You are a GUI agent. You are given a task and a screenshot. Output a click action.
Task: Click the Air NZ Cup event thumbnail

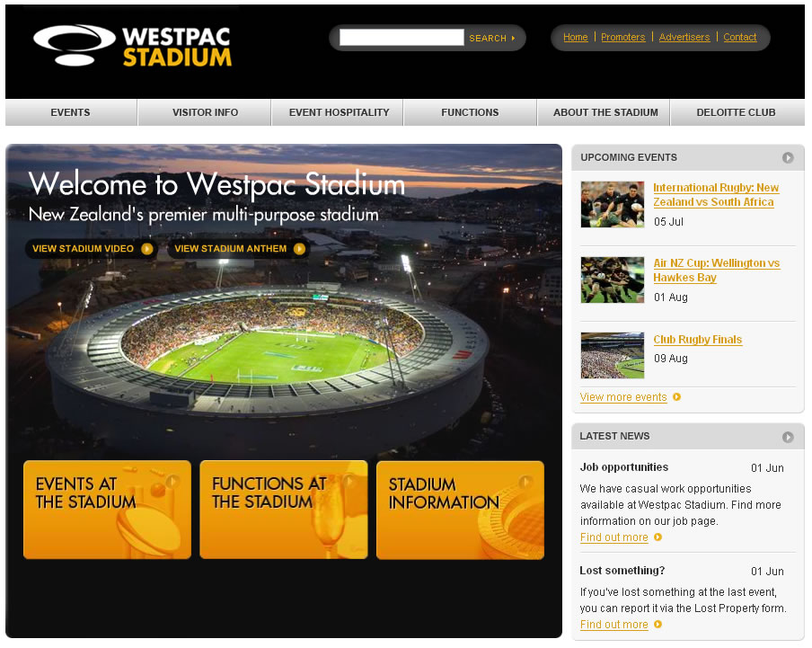[613, 280]
